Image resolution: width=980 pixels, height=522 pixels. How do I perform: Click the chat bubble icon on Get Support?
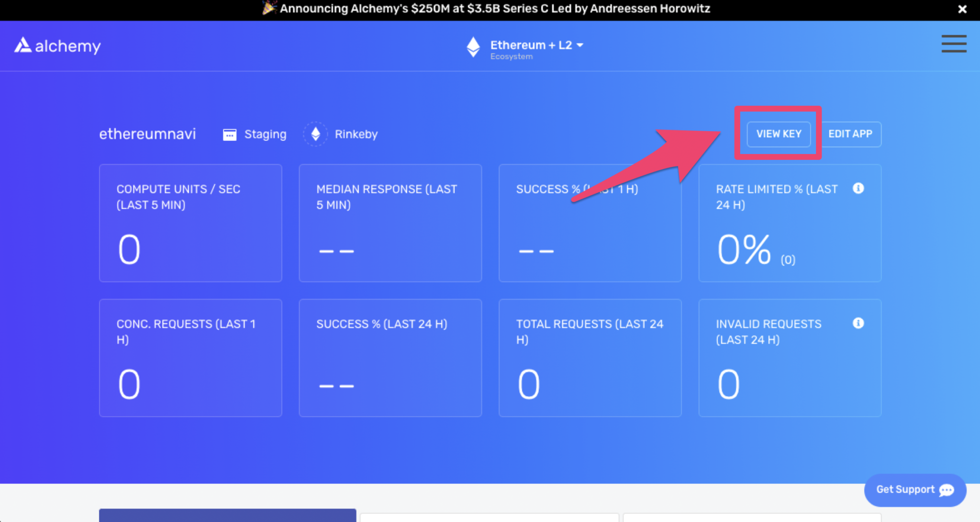click(x=946, y=491)
